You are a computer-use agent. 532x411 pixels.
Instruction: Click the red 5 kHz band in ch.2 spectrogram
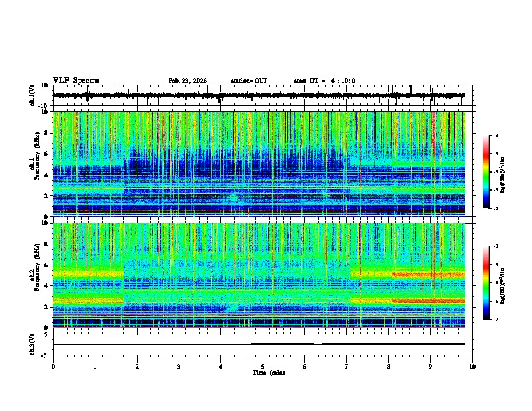(x=429, y=275)
